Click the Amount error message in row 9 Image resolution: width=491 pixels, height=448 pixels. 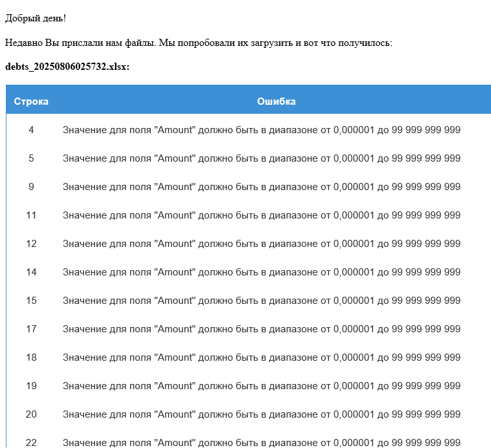[261, 187]
